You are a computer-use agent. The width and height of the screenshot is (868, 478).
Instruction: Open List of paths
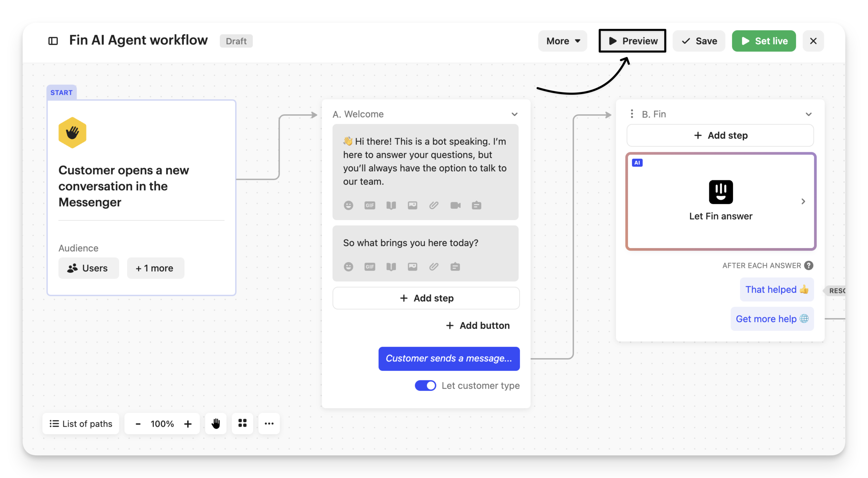pyautogui.click(x=81, y=424)
